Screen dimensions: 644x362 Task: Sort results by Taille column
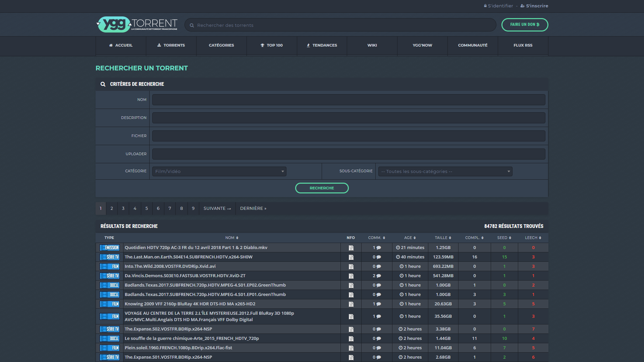pos(443,238)
